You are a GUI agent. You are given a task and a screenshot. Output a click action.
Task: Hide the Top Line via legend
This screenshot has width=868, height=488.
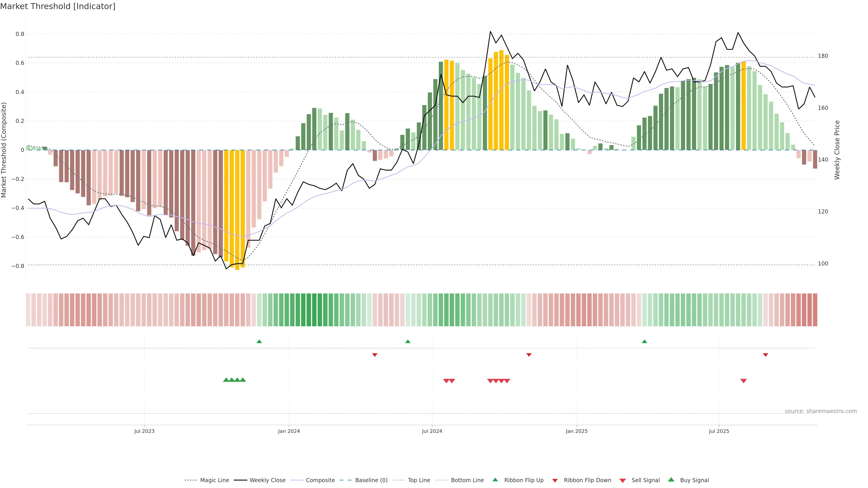click(419, 480)
